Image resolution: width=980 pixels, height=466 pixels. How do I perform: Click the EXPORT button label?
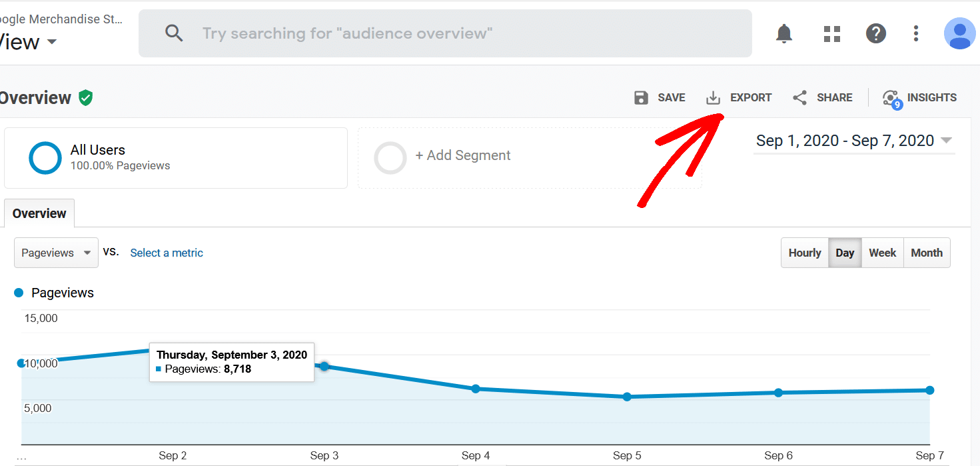click(751, 97)
